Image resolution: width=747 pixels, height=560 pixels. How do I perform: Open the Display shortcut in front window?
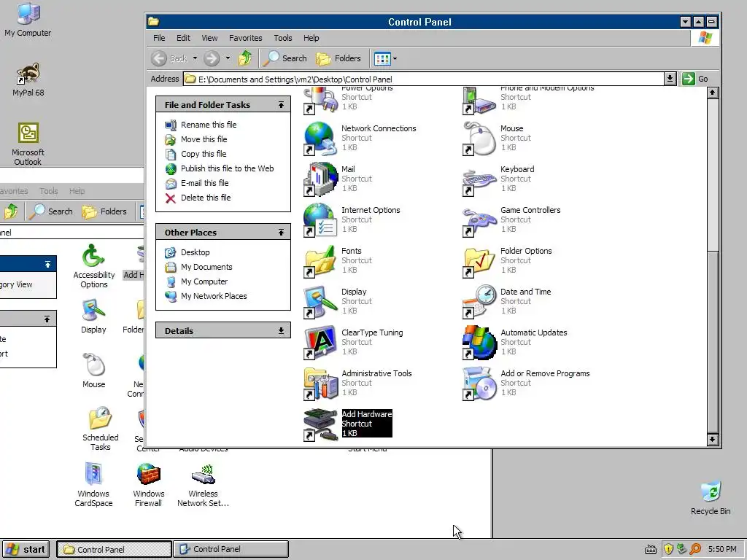pyautogui.click(x=320, y=303)
